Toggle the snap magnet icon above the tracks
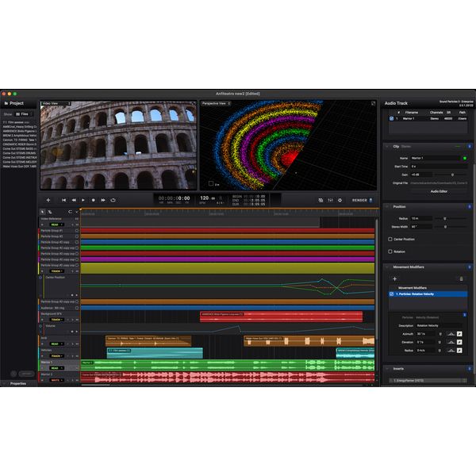The width and height of the screenshot is (476, 476). 70,212
